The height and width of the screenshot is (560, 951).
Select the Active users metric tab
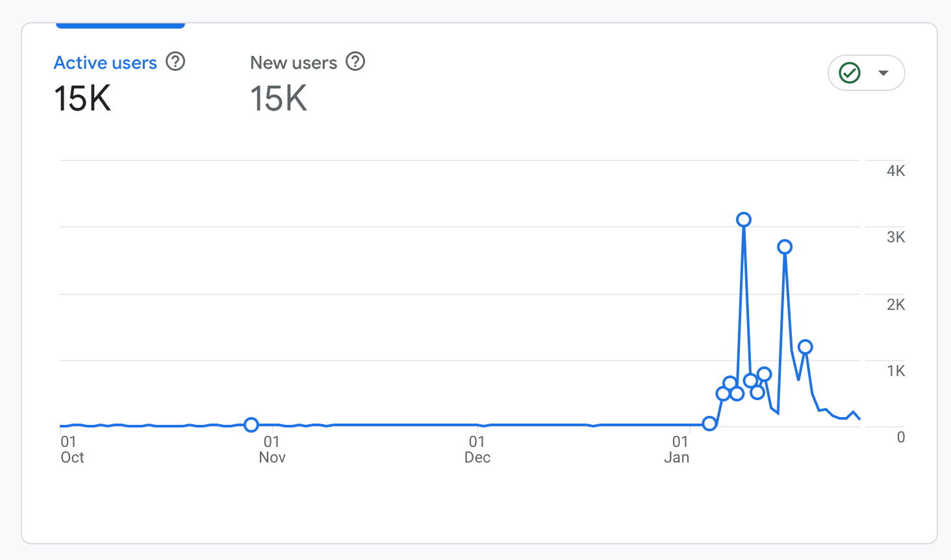tap(105, 62)
